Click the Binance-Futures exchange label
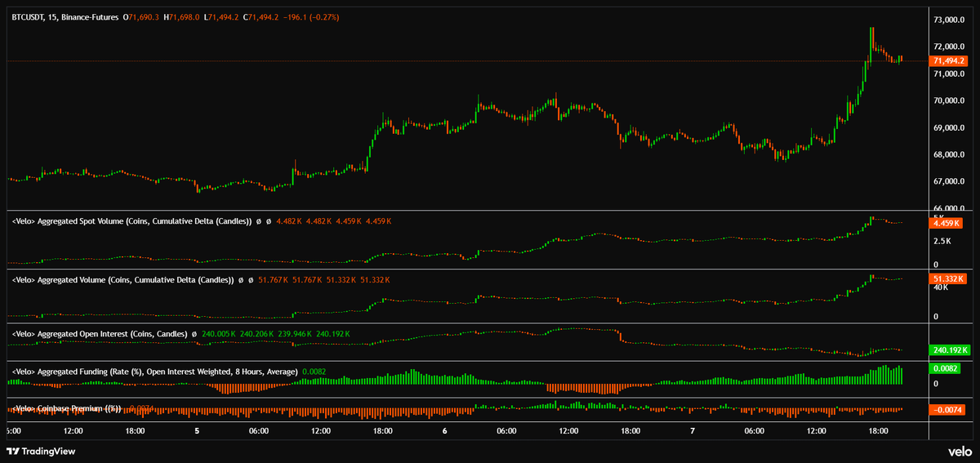Viewport: 980px width, 463px height. [x=90, y=17]
